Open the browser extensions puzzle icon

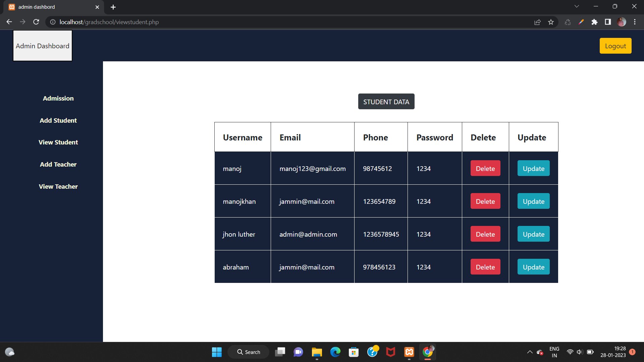(x=595, y=22)
